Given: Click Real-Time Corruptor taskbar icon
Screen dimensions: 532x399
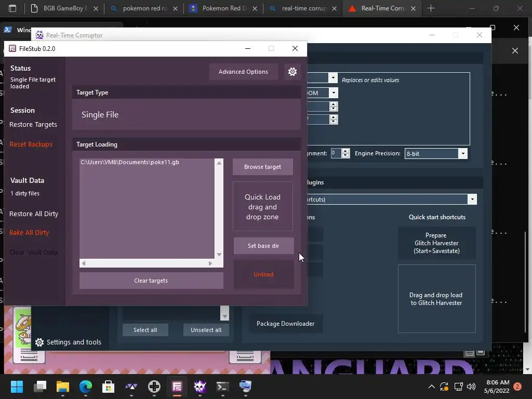Looking at the screenshot, I should (200, 387).
